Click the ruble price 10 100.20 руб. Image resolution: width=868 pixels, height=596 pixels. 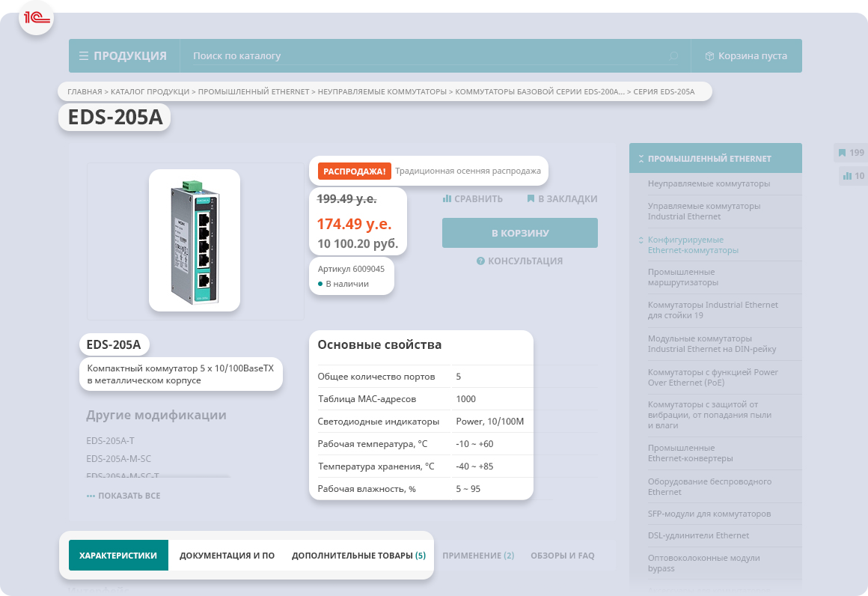358,244
